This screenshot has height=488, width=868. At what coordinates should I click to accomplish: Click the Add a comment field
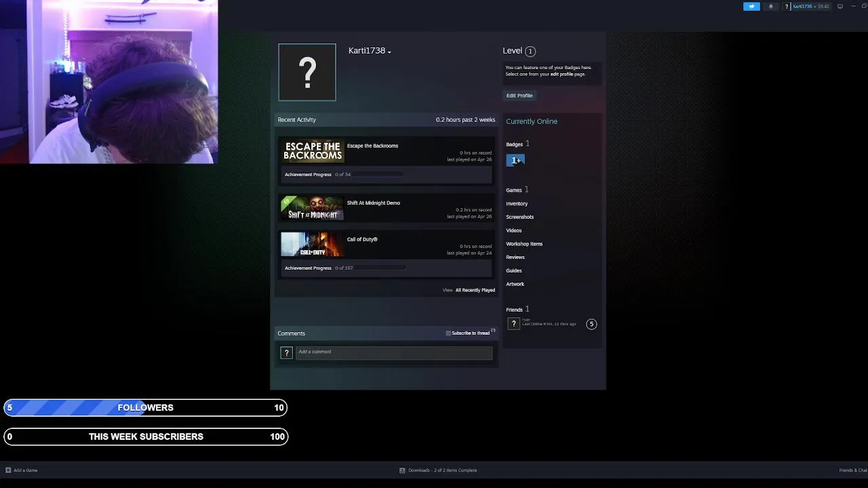(394, 352)
